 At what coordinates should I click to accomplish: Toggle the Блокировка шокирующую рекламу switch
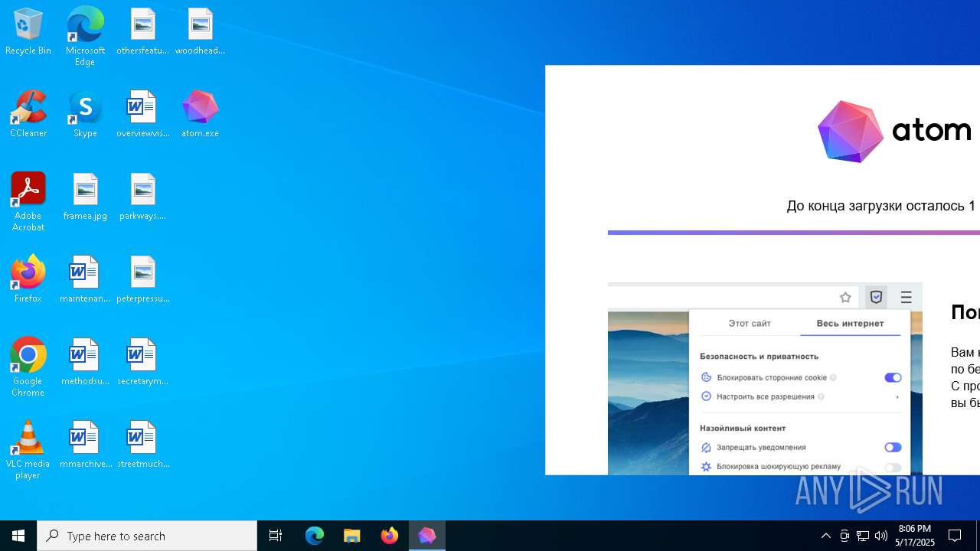point(893,467)
